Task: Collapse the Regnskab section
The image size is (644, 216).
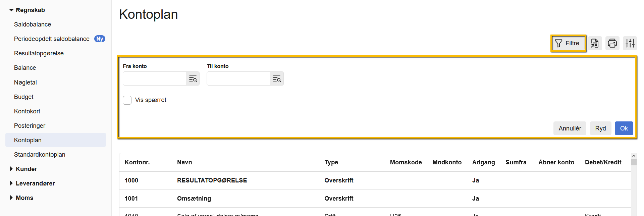Action: [11, 10]
